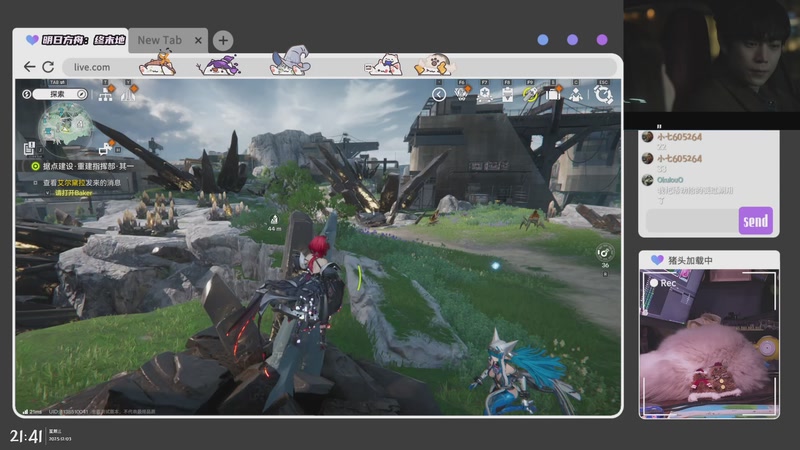Click the white cat with mask sticker
The height and width of the screenshot is (450, 800).
click(384, 65)
